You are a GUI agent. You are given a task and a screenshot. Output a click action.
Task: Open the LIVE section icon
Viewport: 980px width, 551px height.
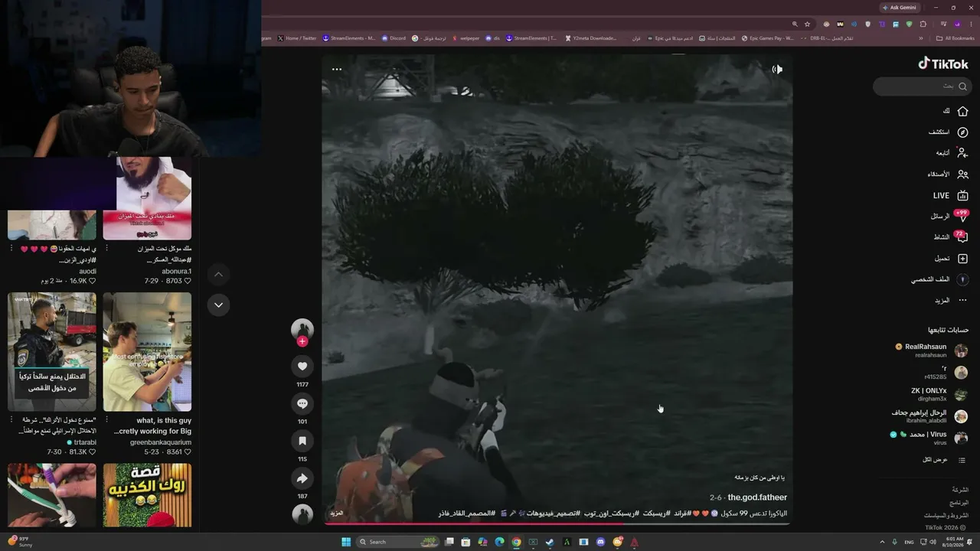(x=962, y=195)
